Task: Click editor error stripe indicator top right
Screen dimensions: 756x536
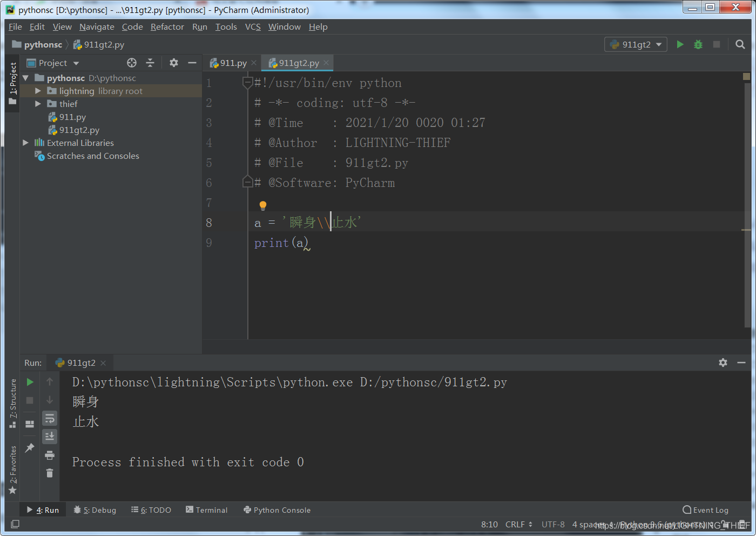Action: click(746, 77)
